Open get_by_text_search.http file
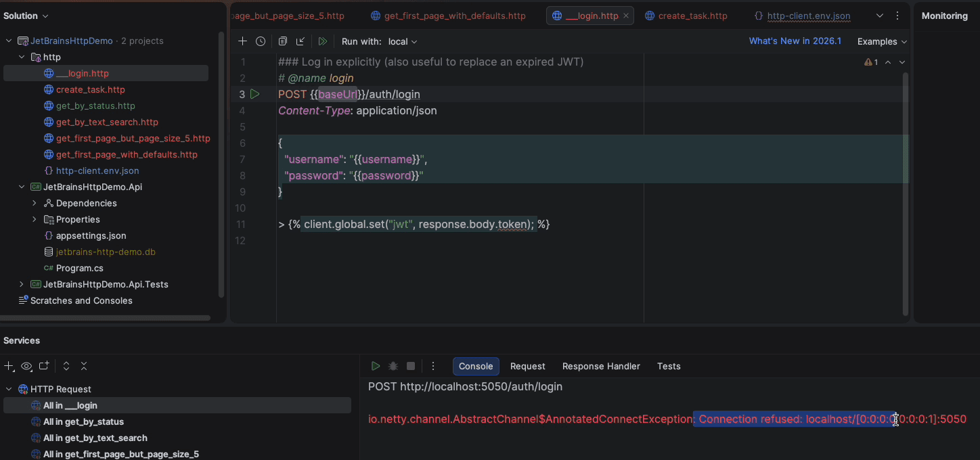980x460 pixels. tap(107, 122)
